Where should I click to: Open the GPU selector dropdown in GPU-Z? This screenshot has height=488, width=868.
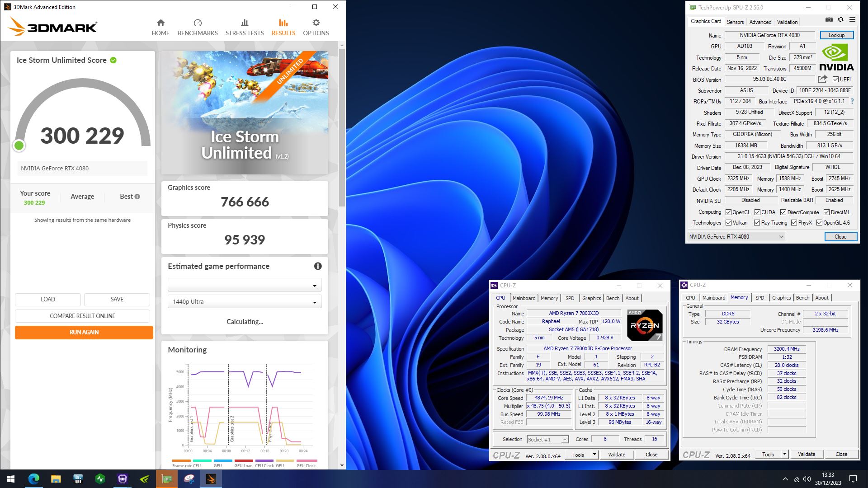pos(736,237)
